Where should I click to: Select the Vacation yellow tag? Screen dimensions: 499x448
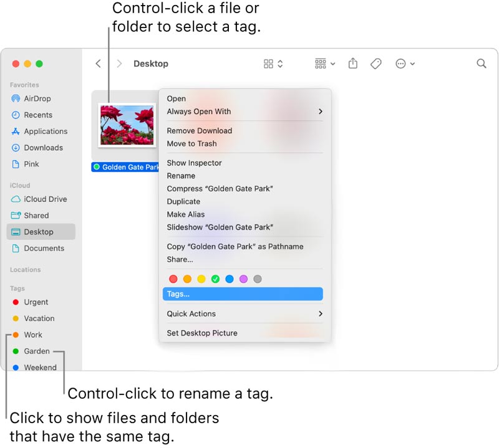[x=16, y=318]
